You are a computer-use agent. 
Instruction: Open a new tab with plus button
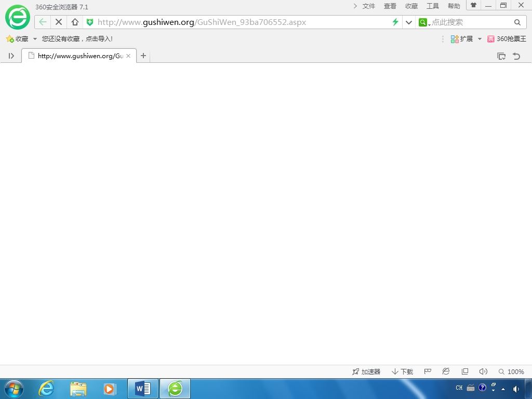pyautogui.click(x=143, y=56)
